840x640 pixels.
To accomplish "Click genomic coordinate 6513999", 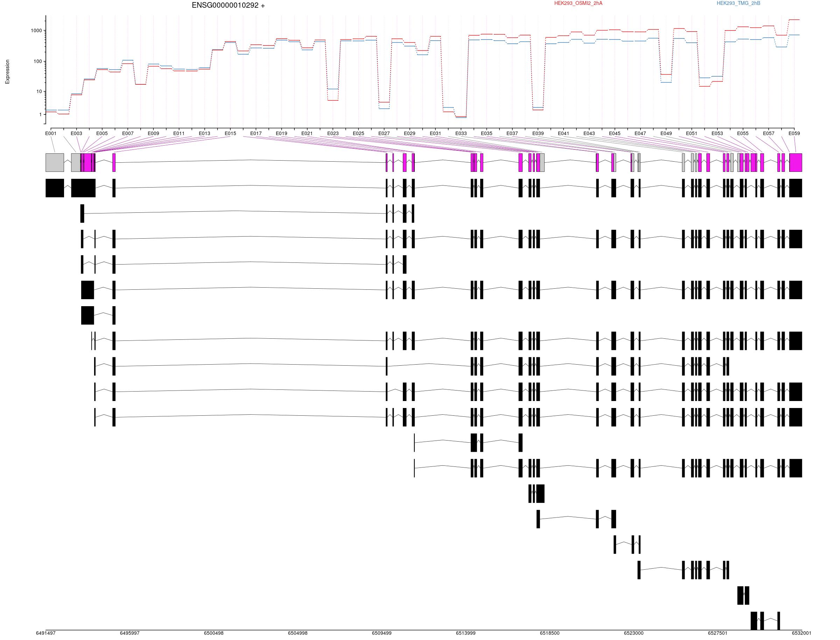I will tap(465, 633).
